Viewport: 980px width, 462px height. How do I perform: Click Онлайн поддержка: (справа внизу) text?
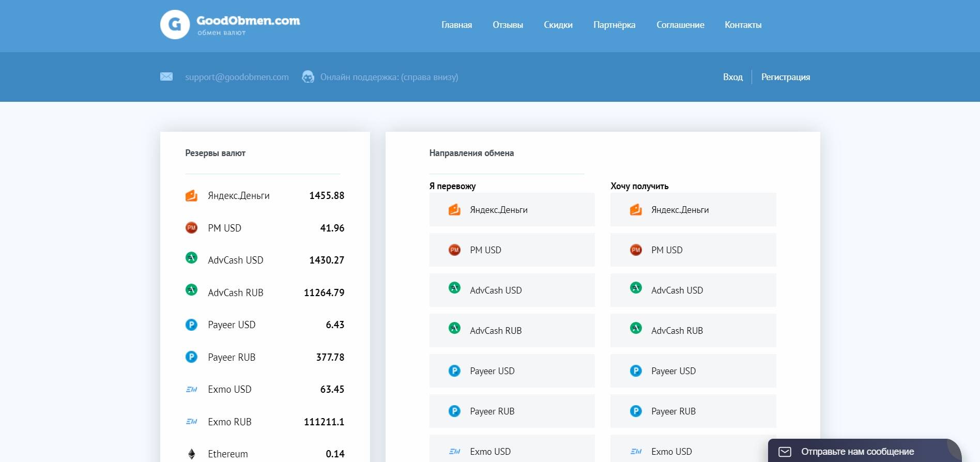pos(389,77)
